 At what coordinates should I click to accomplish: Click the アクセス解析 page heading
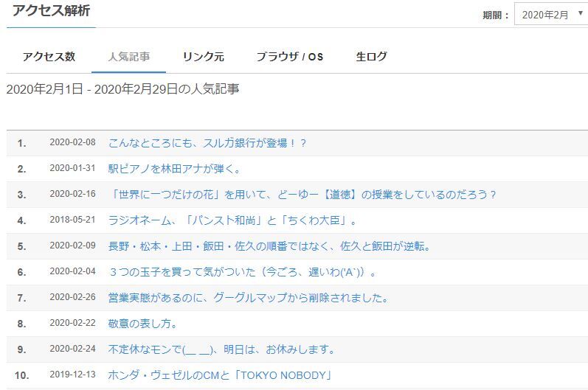[x=52, y=10]
